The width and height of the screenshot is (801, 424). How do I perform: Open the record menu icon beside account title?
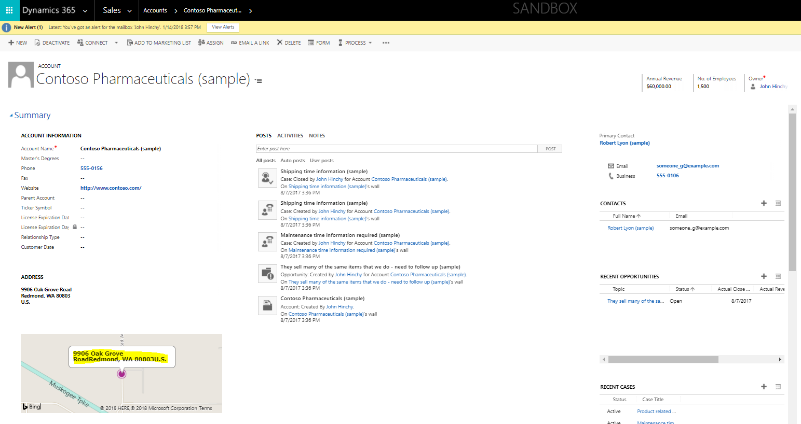click(259, 81)
